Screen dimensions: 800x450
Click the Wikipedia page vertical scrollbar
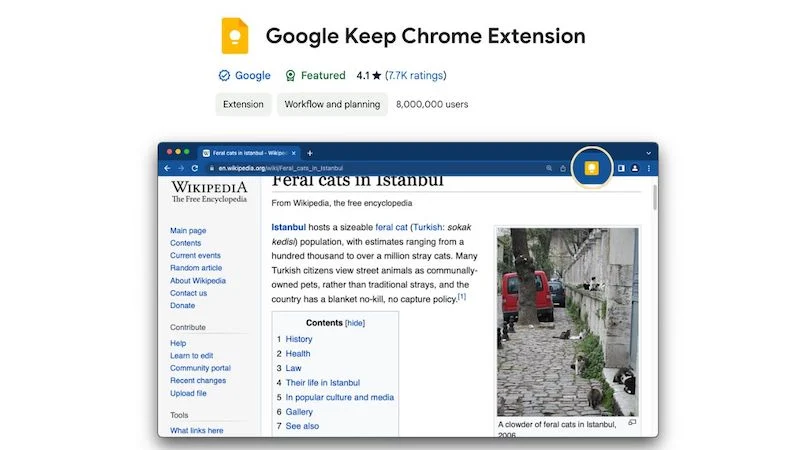(x=655, y=197)
